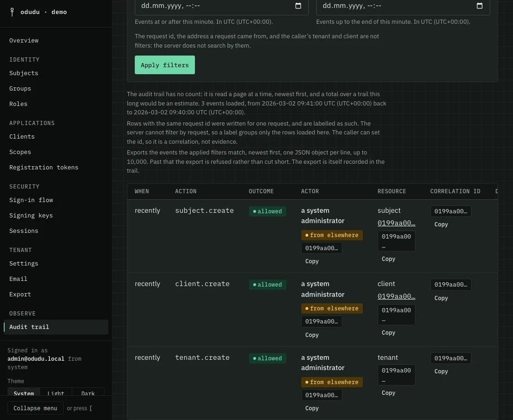The image size is (513, 420).
Task: Select the Audit trail menu item
Action: (56, 327)
